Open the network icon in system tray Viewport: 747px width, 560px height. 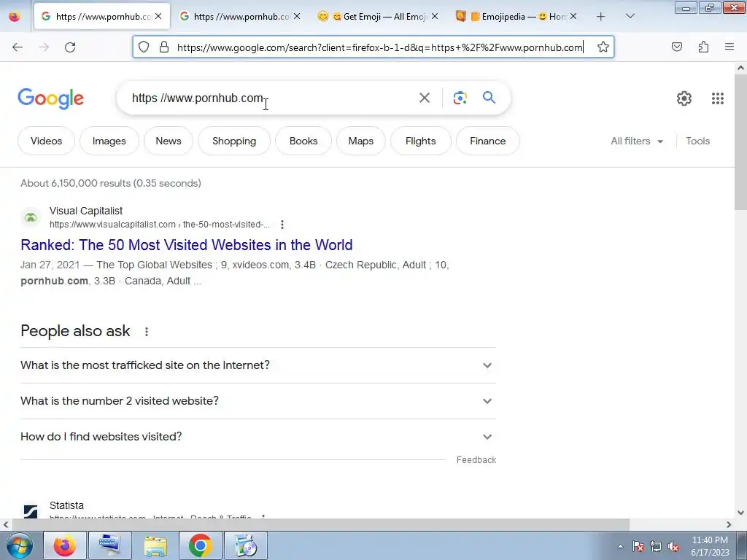[x=656, y=547]
